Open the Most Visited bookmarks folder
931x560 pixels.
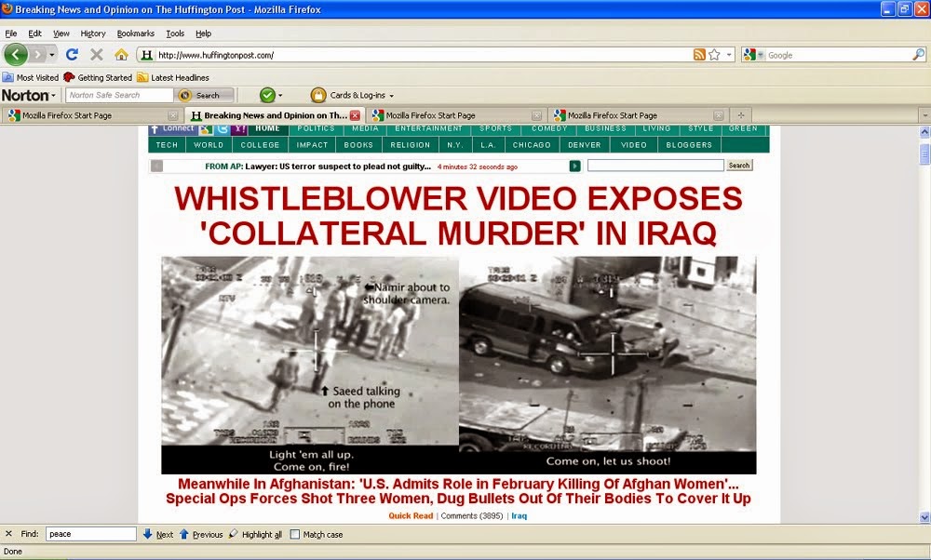pyautogui.click(x=31, y=77)
